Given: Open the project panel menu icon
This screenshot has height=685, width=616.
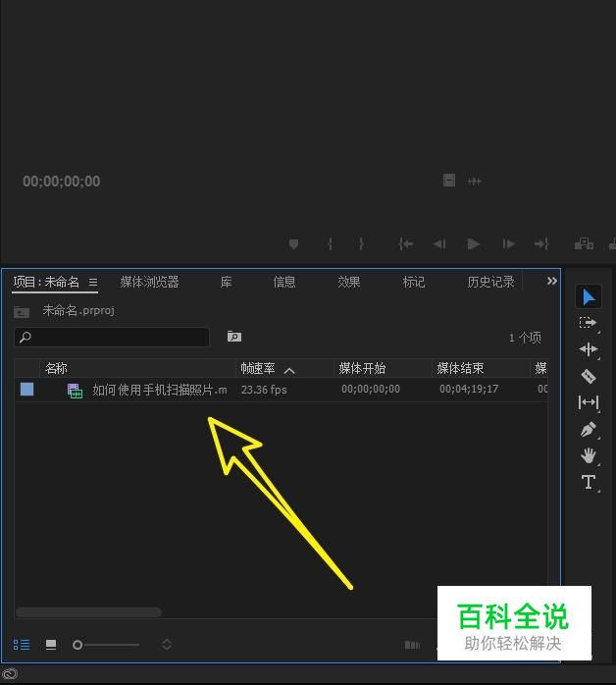Looking at the screenshot, I should click(93, 283).
